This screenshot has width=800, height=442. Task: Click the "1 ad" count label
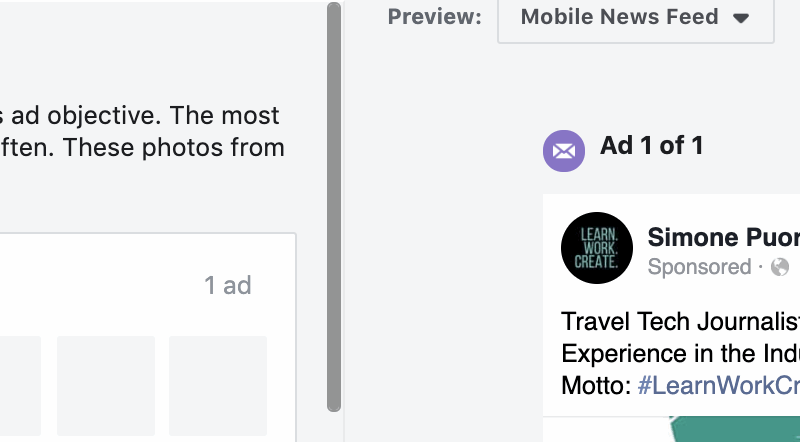[x=228, y=286]
